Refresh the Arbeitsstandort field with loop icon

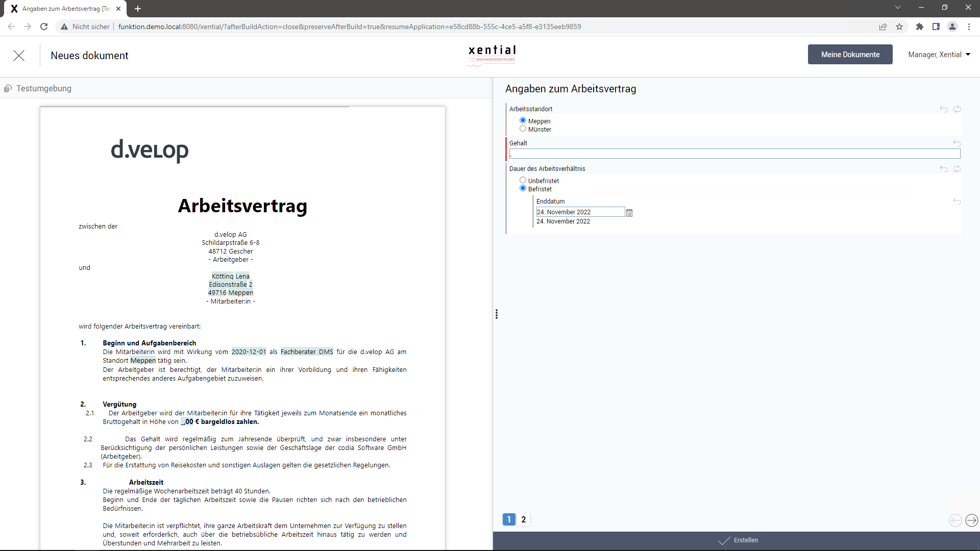957,109
